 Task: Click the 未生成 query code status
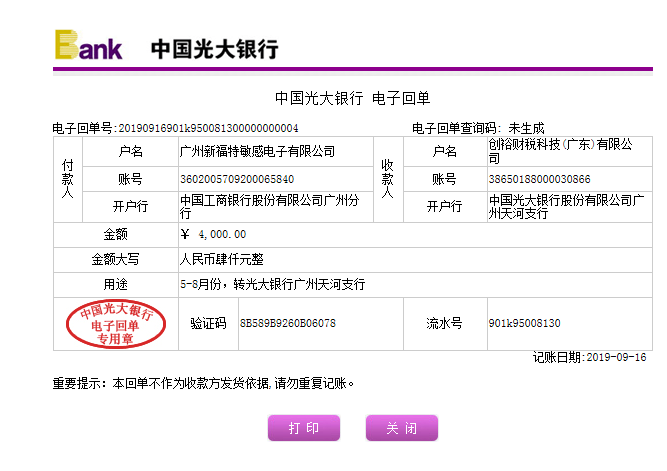[526, 128]
